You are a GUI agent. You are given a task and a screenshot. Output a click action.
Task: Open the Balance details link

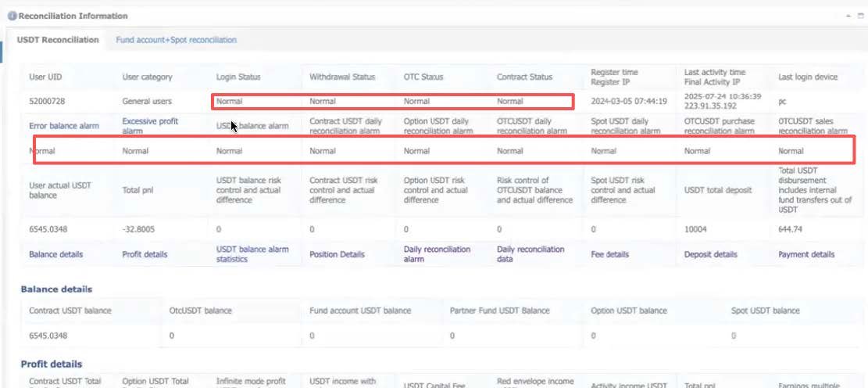[55, 254]
